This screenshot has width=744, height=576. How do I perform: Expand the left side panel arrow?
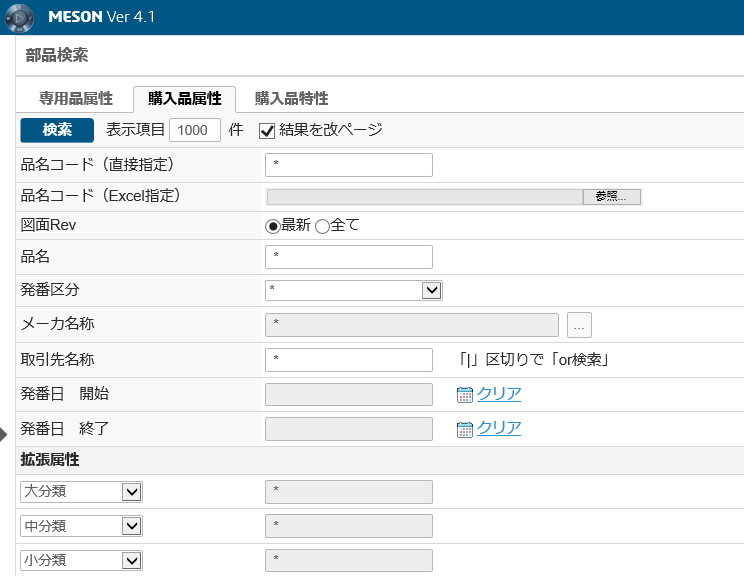tap(4, 434)
